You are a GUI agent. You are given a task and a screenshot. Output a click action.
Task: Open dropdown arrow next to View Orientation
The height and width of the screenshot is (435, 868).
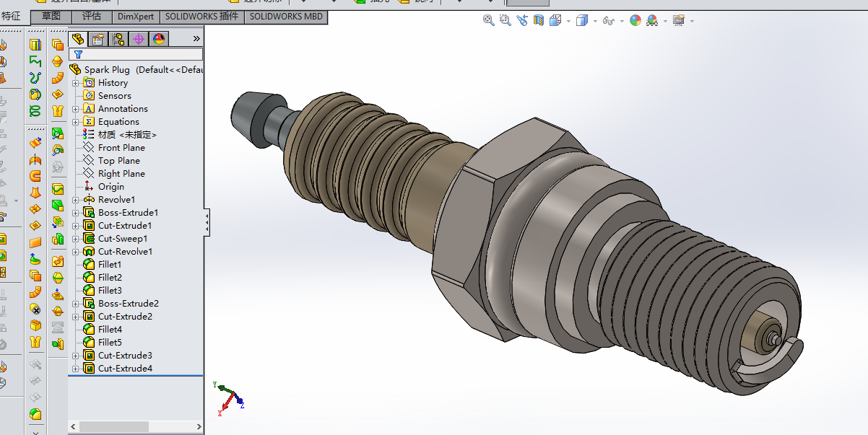[568, 21]
